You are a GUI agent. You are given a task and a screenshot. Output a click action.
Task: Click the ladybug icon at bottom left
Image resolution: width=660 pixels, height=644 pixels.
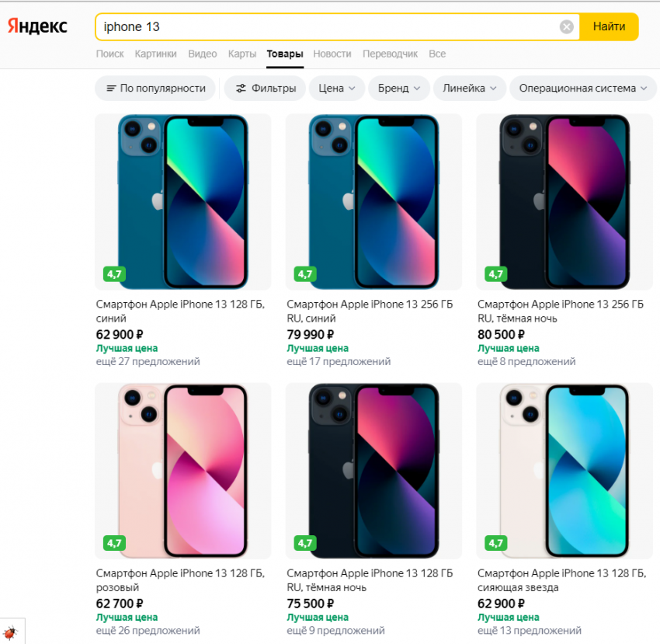(x=10, y=632)
